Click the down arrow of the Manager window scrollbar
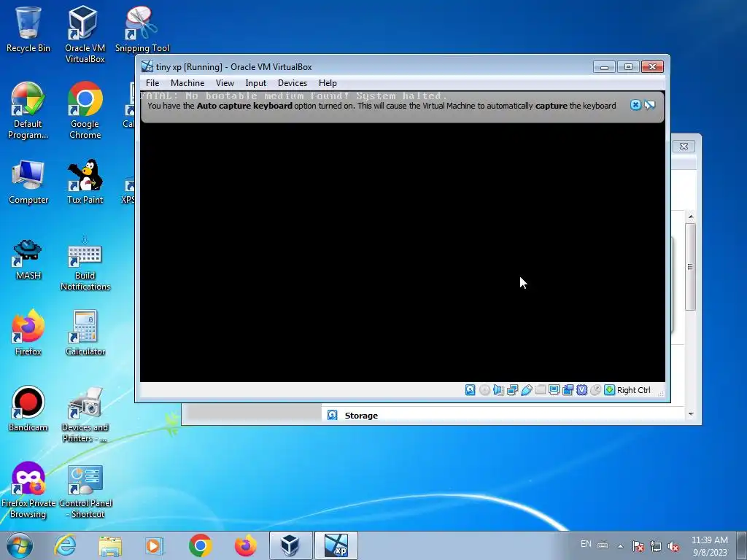 tap(691, 414)
